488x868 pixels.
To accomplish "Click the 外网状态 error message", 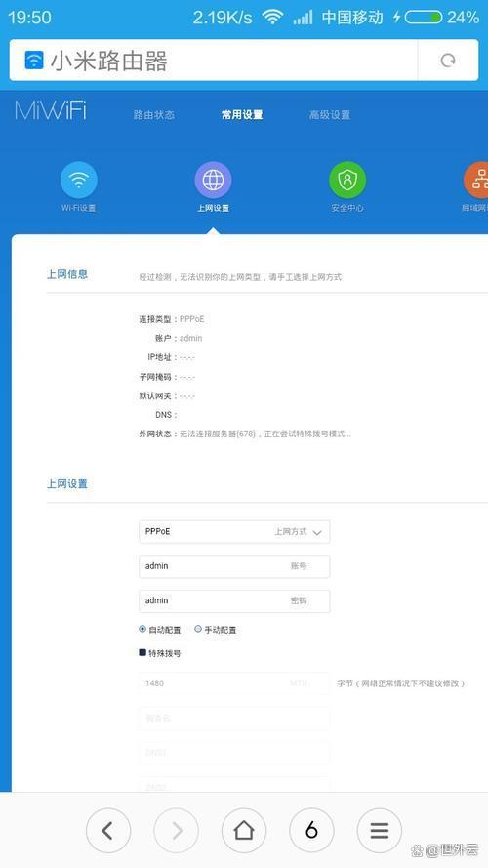I will (x=245, y=434).
